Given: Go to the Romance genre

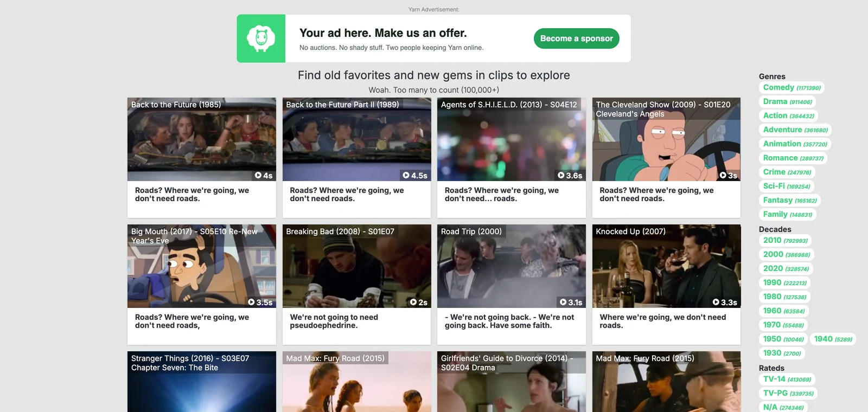Looking at the screenshot, I should (x=793, y=158).
